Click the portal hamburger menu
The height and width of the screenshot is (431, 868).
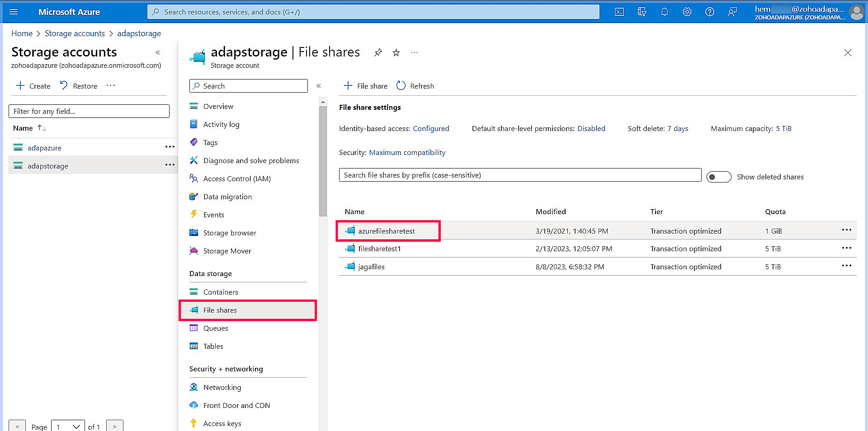click(14, 12)
